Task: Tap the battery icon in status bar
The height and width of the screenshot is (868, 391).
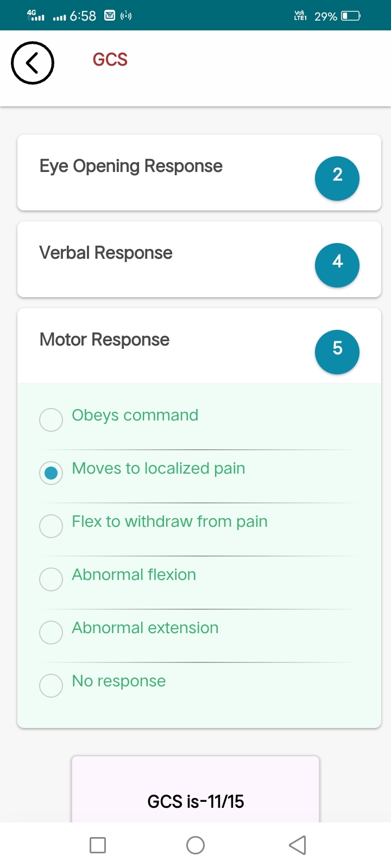Action: (x=351, y=16)
